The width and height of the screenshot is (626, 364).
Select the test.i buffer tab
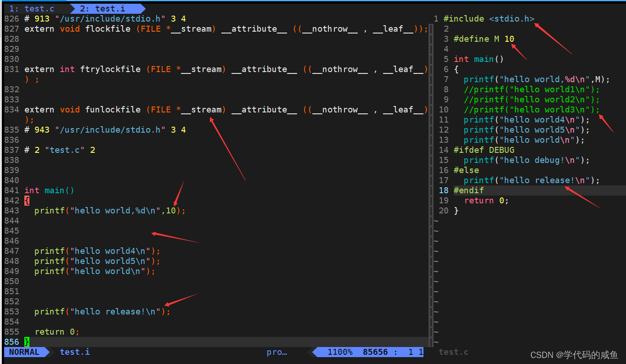tap(102, 9)
